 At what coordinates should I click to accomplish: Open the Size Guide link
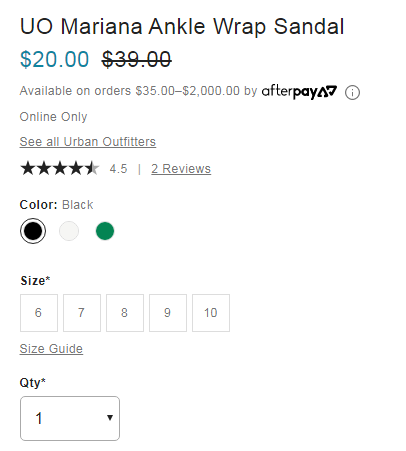[x=51, y=349]
